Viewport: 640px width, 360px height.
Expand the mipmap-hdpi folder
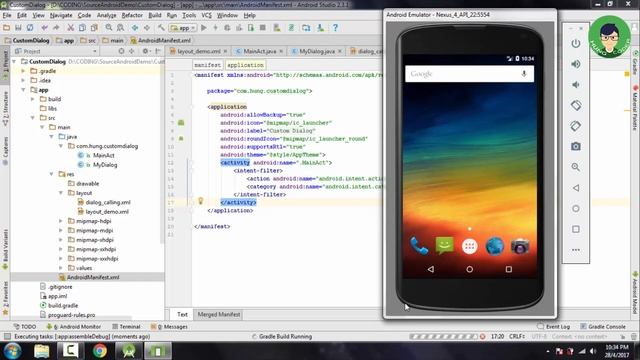61,221
